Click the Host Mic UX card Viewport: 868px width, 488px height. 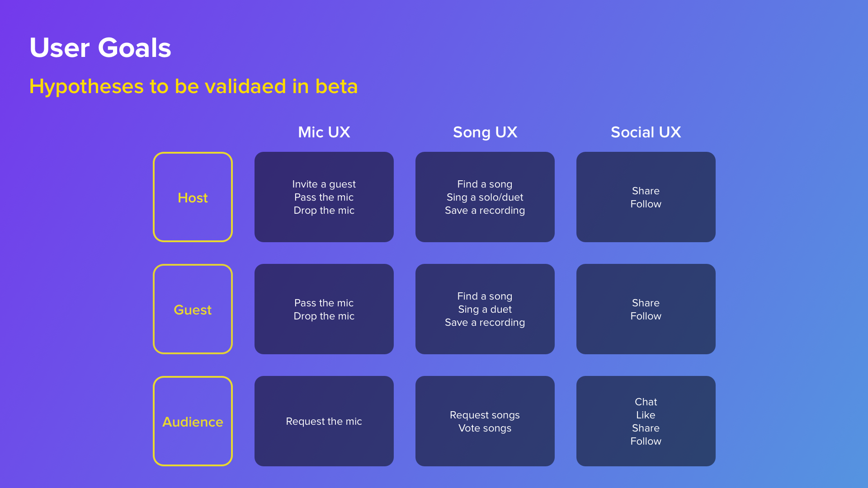tap(324, 197)
